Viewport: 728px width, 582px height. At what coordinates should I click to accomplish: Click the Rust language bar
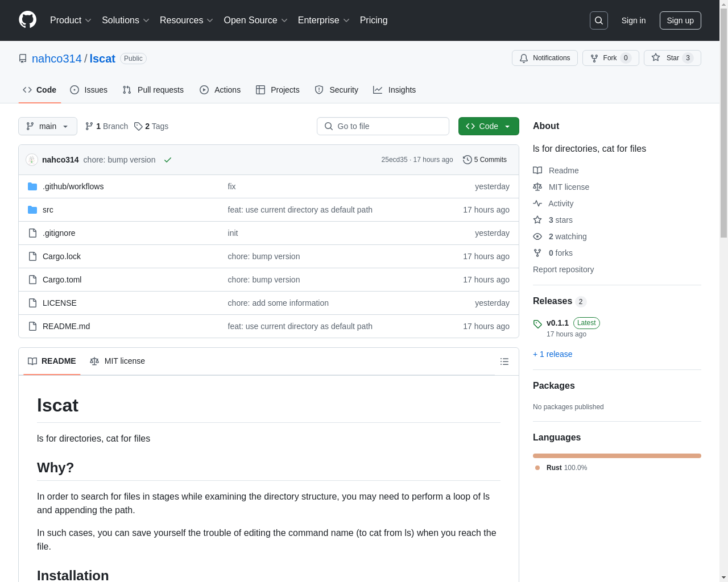(617, 455)
